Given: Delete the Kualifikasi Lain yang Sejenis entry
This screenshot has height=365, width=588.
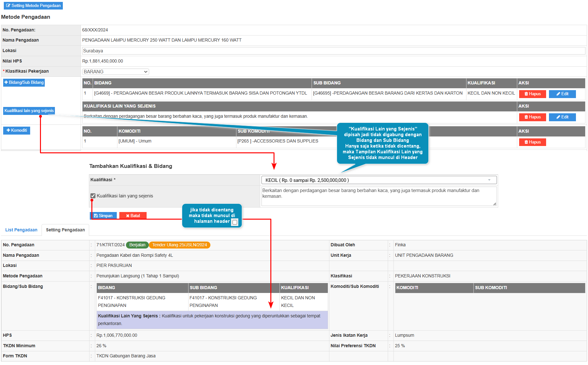Looking at the screenshot, I should click(532, 117).
